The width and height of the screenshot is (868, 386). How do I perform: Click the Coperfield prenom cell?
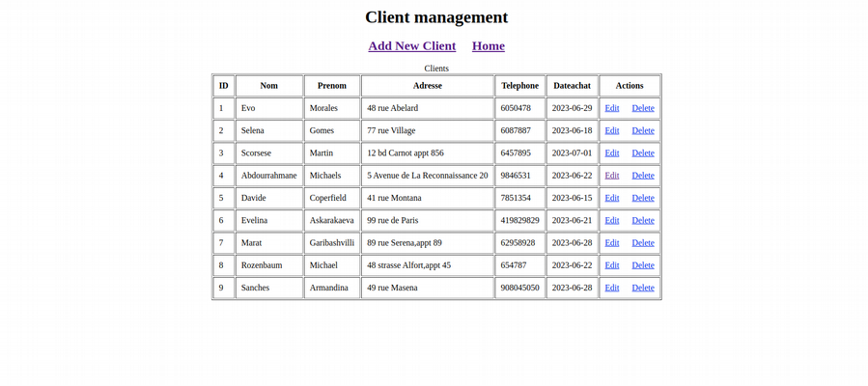click(x=332, y=198)
